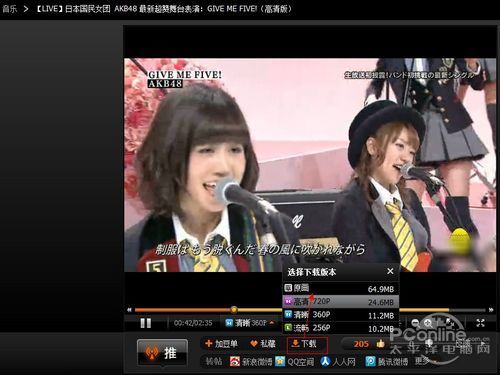Click the 音乐 breadcrumb link
This screenshot has width=500, height=375.
(9, 9)
